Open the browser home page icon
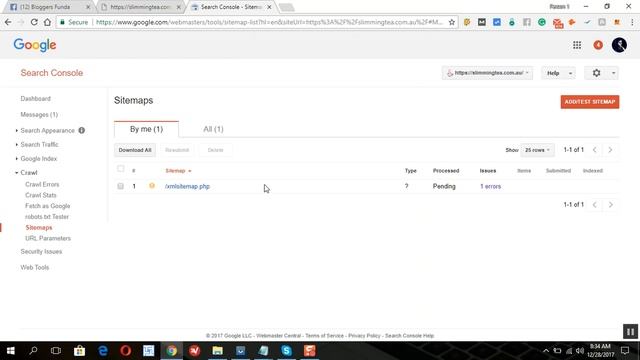This screenshot has width=640, height=360. [x=47, y=22]
